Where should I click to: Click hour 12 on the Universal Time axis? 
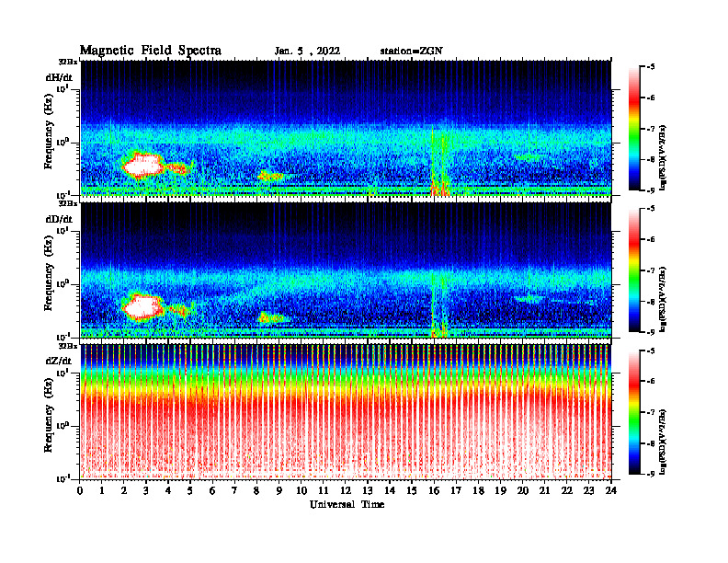point(346,490)
